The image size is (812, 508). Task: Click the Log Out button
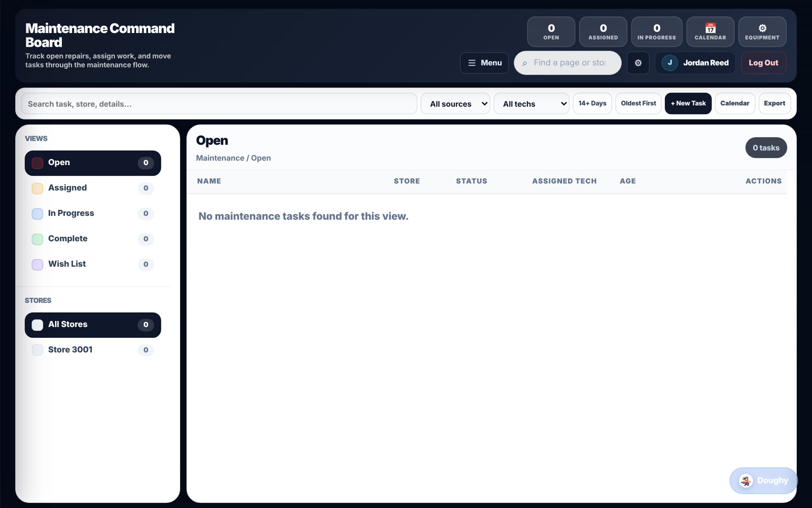click(763, 63)
